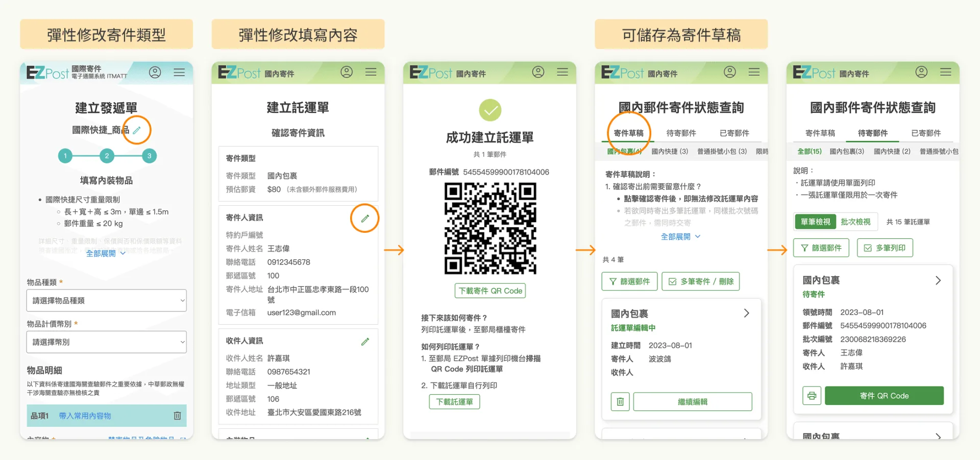Viewport: 980px width, 460px height.
Task: Click recipient phone number 0987654321
Action: pyautogui.click(x=289, y=372)
